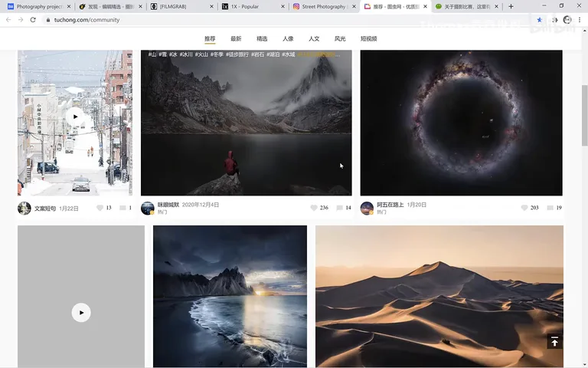Click the back-to-top arrow button
Viewport: 588px width, 368px height.
tap(554, 341)
